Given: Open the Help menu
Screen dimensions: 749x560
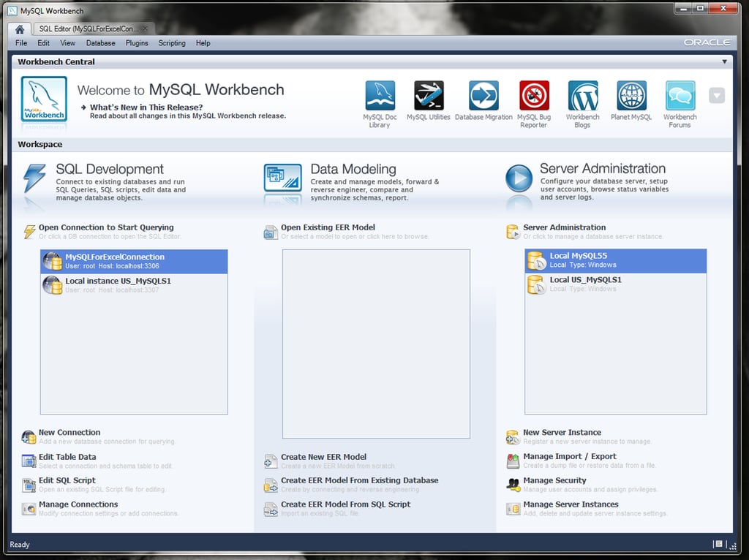Looking at the screenshot, I should [x=203, y=43].
